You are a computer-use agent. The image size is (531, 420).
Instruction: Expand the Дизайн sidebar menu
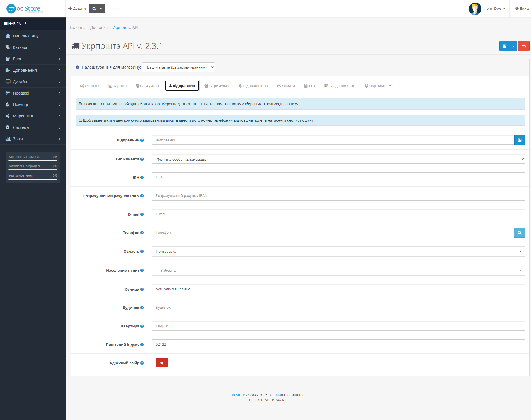click(33, 82)
